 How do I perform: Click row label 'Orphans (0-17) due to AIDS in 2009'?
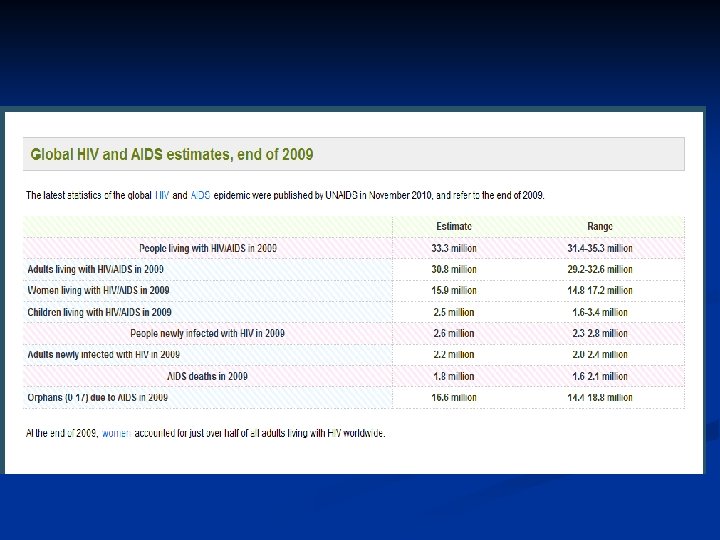pyautogui.click(x=97, y=397)
